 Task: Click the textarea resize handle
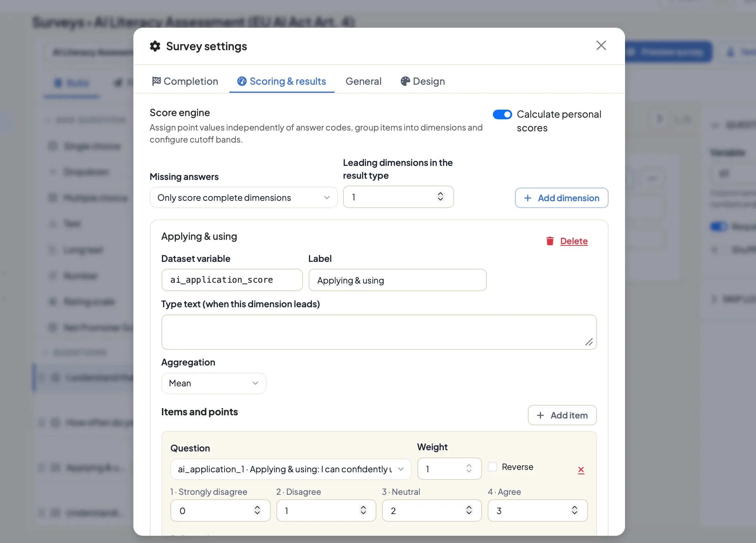point(589,342)
